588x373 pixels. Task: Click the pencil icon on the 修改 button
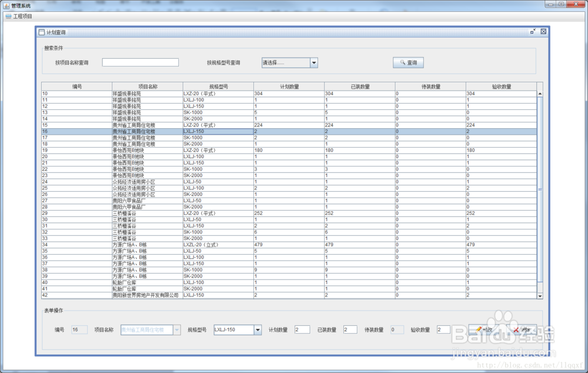click(479, 329)
